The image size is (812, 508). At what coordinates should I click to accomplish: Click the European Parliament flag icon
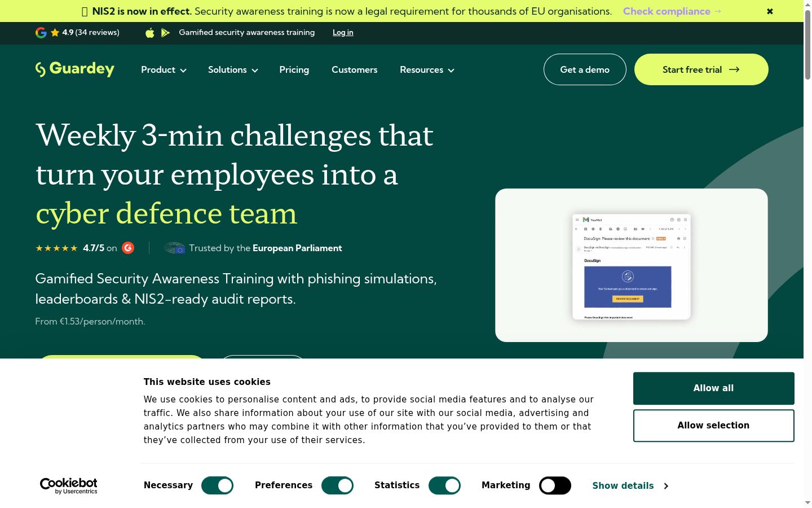[x=175, y=248]
